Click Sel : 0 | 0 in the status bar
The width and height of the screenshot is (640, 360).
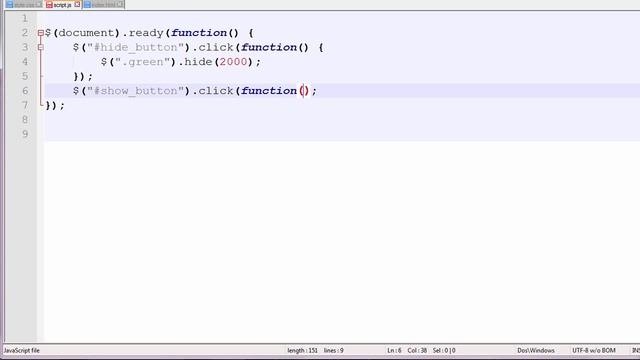pos(444,350)
